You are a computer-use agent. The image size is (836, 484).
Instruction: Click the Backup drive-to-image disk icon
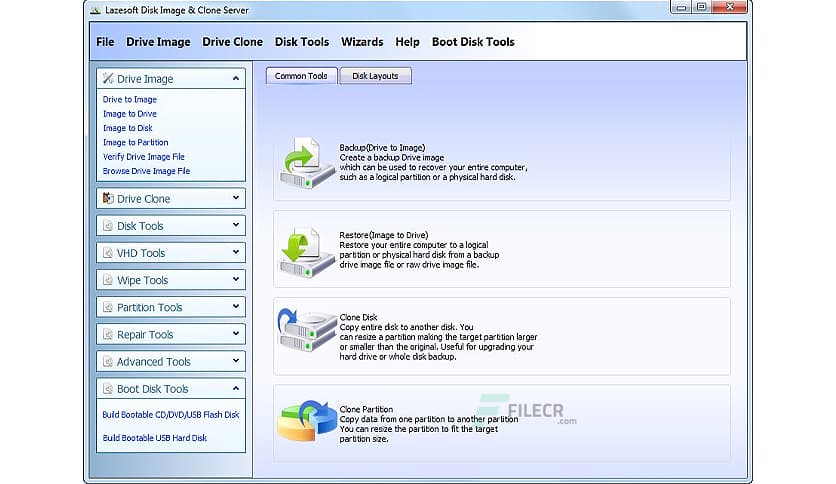point(307,163)
